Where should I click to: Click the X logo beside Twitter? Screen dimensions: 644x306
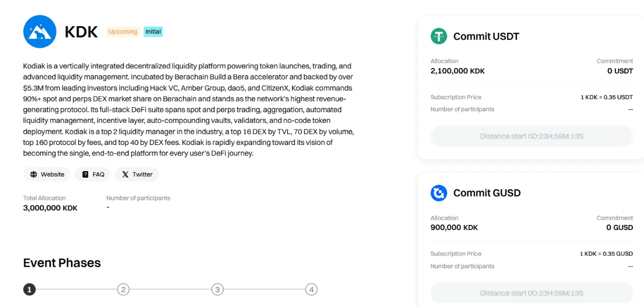pos(125,175)
